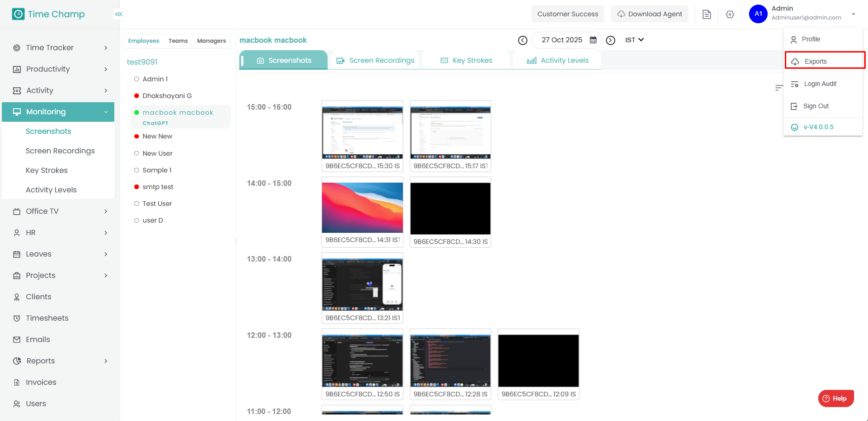Expand the Productivity menu chevron
The image size is (868, 421).
[x=106, y=69]
